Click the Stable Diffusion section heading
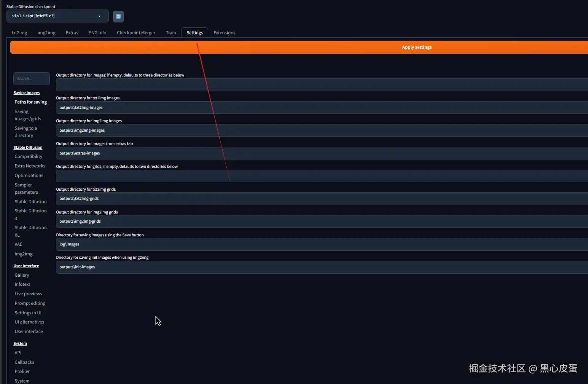Screen dimensions: 588x384 click(x=28, y=148)
